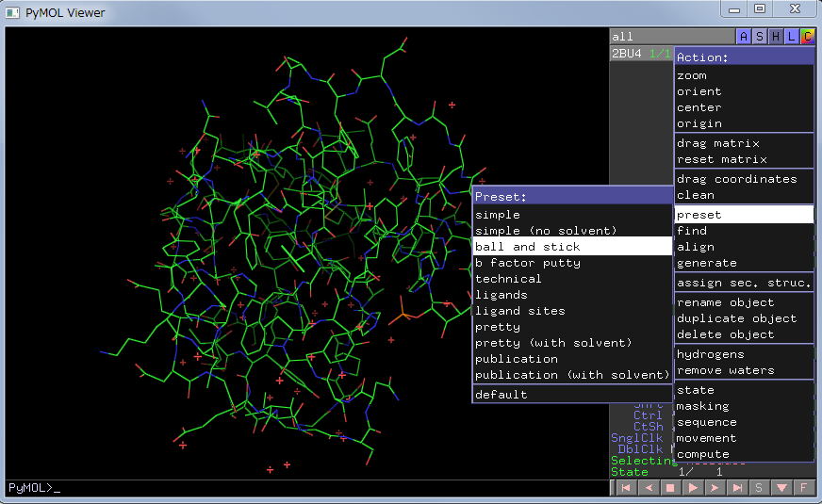This screenshot has height=504, width=822.
Task: Step back one frame
Action: click(648, 488)
